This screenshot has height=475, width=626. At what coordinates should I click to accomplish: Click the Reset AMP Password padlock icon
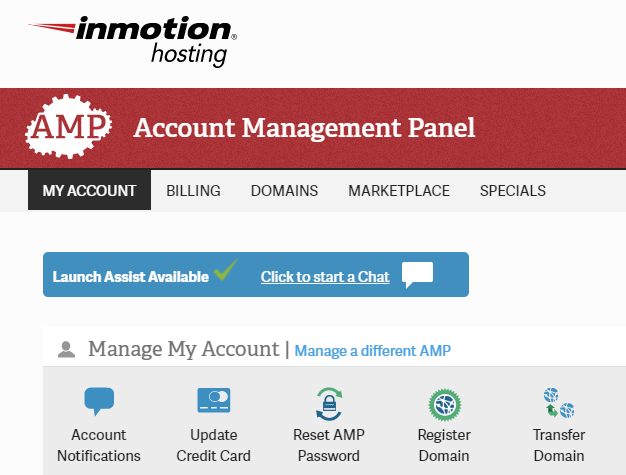(328, 403)
